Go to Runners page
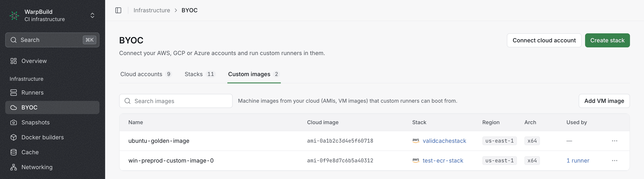 52,93
